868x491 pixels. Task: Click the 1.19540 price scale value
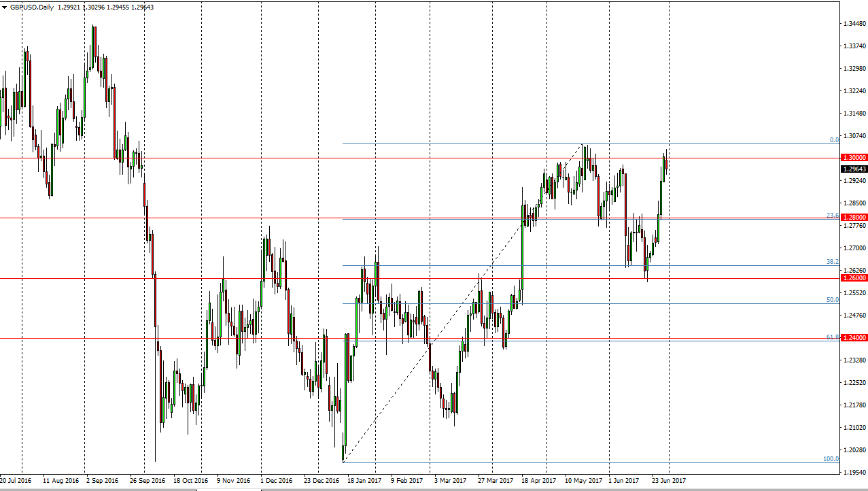pos(854,471)
